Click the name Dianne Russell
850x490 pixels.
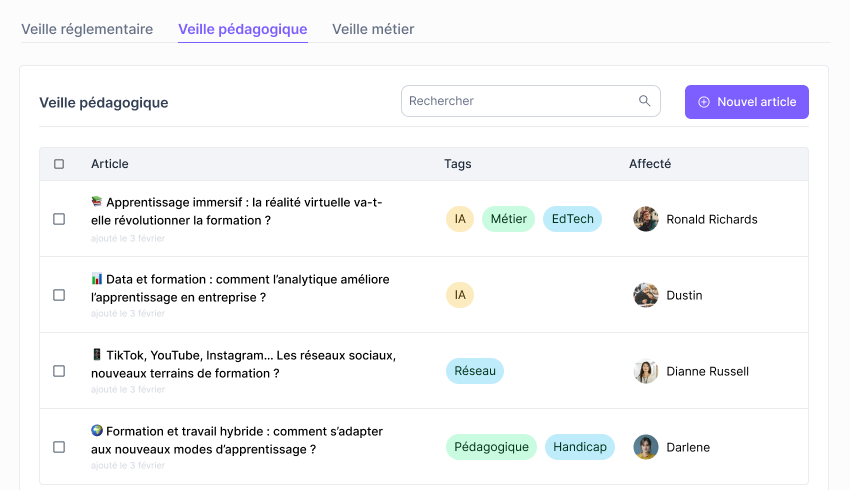coord(707,371)
